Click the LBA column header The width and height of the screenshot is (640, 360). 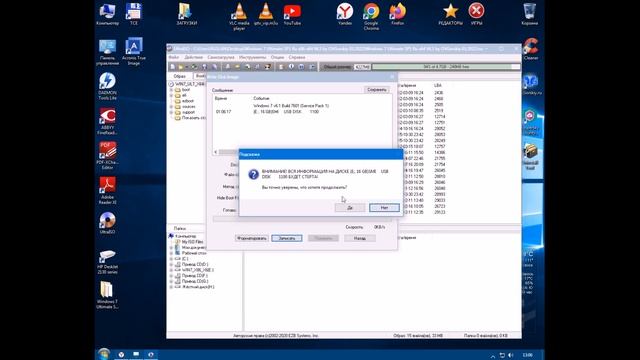[x=438, y=85]
